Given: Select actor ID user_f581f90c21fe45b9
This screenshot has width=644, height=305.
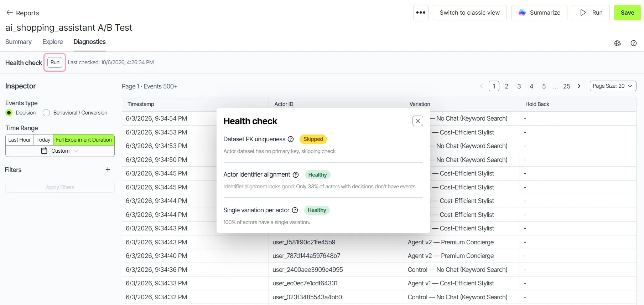Looking at the screenshot, I should (x=304, y=242).
